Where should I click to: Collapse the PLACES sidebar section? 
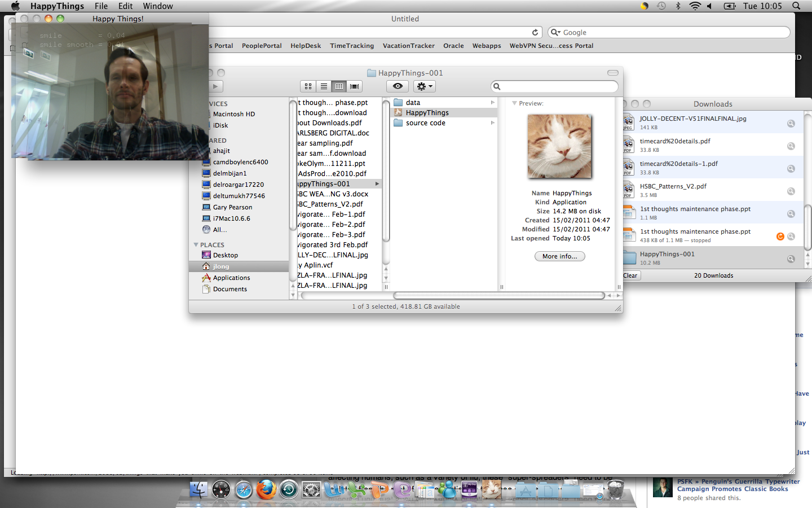(196, 245)
